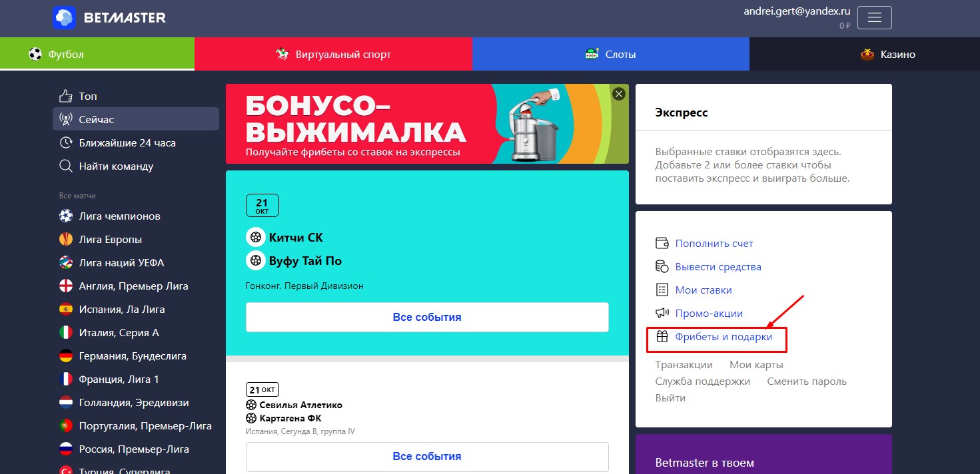Click the Germany flag icon
The height and width of the screenshot is (474, 980).
tap(66, 356)
